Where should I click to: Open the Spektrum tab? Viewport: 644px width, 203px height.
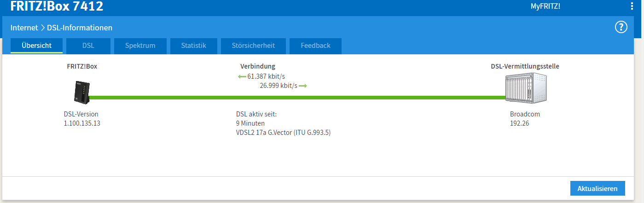click(x=140, y=46)
